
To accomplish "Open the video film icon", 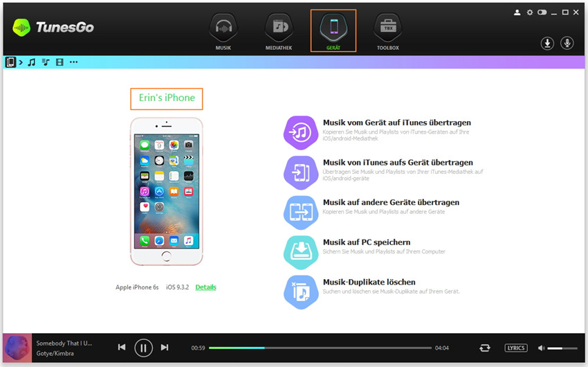I will [59, 62].
